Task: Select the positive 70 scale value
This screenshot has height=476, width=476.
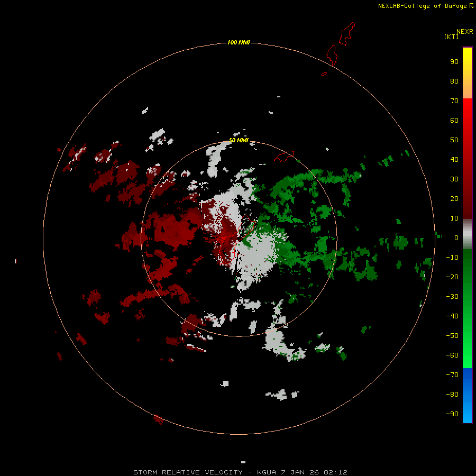Action: [454, 101]
